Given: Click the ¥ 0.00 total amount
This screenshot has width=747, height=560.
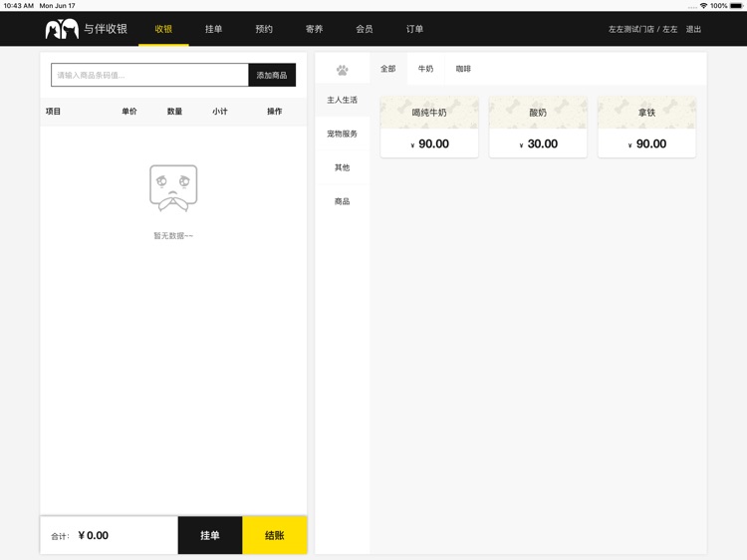Looking at the screenshot, I should 94,535.
